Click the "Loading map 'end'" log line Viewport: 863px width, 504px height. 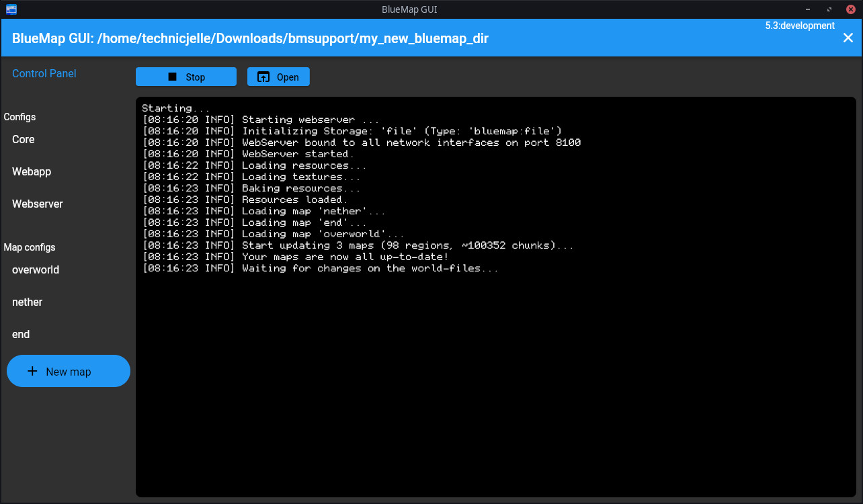click(254, 222)
